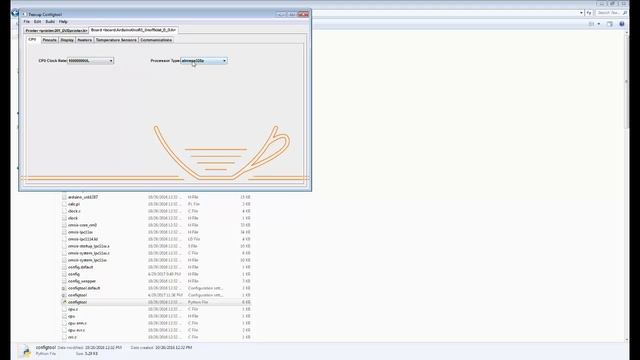Select the cmsis-system_lpc11xx.c file row
Viewport: 640px width, 360px height.
click(156, 253)
